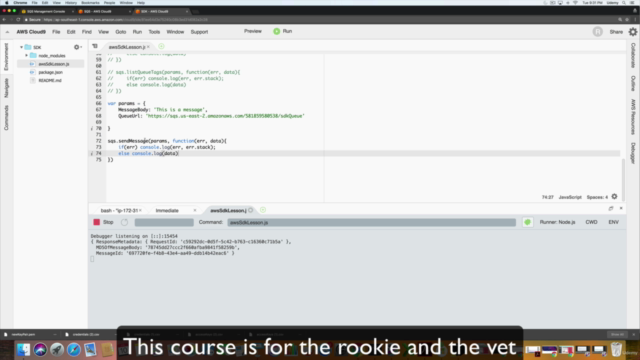Screen dimensions: 640x360
Task: Open the Navigate side panel
Action: tap(6, 88)
